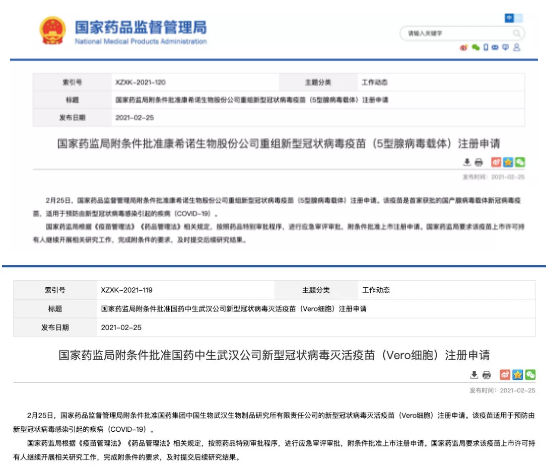Open the header mobile phone icon
The height and width of the screenshot is (472, 556).
(x=486, y=47)
